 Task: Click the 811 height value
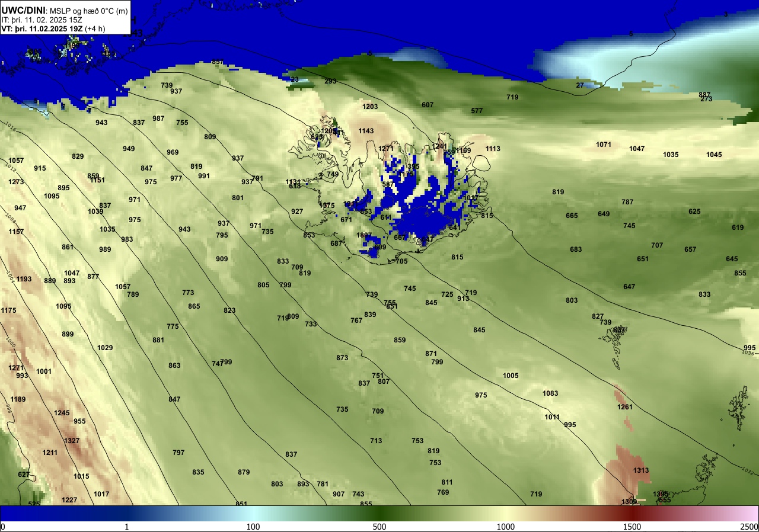tap(447, 482)
